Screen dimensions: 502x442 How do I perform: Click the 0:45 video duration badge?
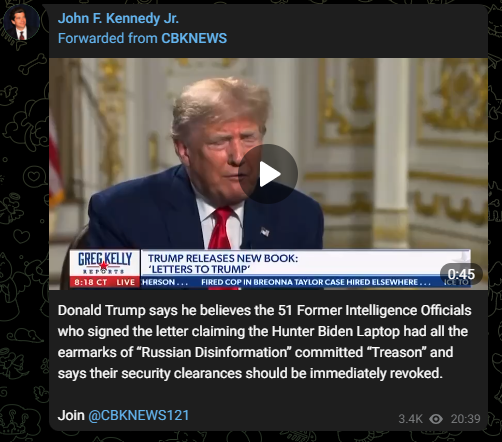click(461, 274)
